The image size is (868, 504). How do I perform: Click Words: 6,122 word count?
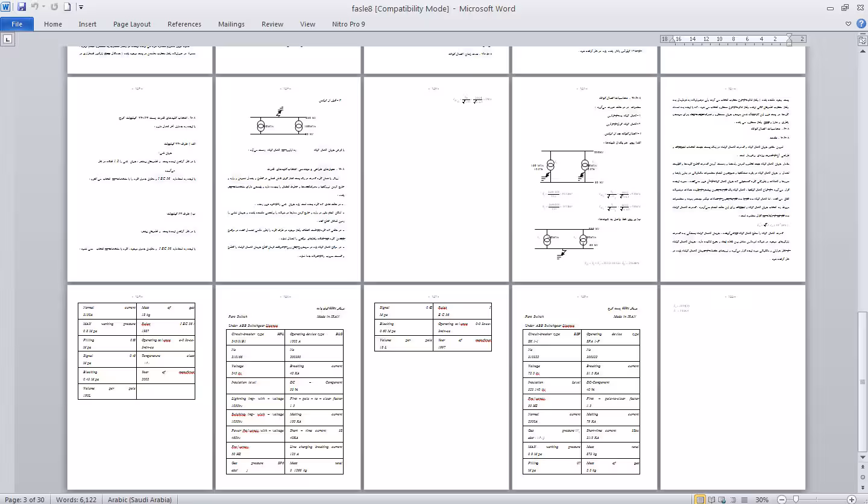(77, 499)
